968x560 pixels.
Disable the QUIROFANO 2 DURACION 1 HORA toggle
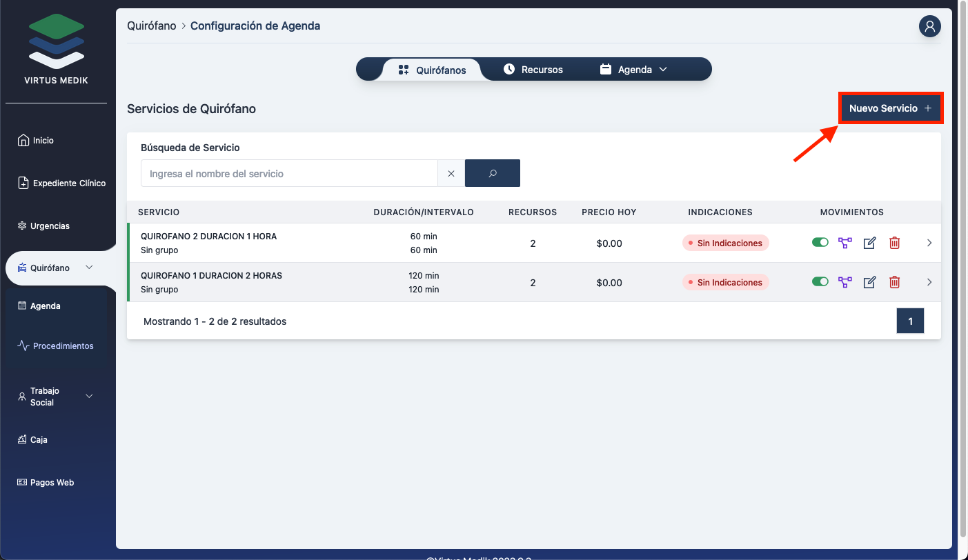[x=820, y=242]
